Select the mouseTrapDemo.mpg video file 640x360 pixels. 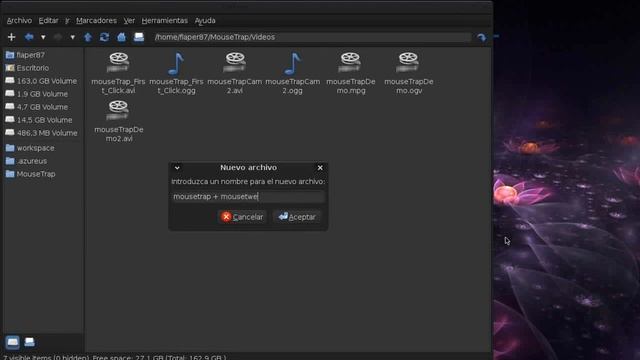(x=351, y=73)
